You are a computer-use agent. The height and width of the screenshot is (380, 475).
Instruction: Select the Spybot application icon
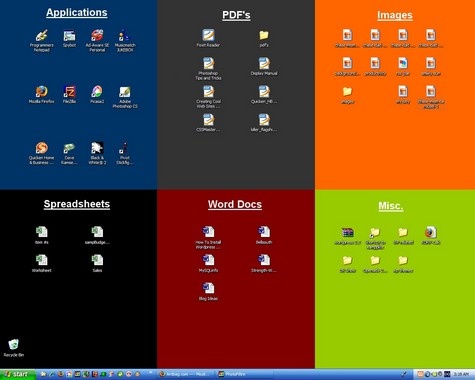69,38
